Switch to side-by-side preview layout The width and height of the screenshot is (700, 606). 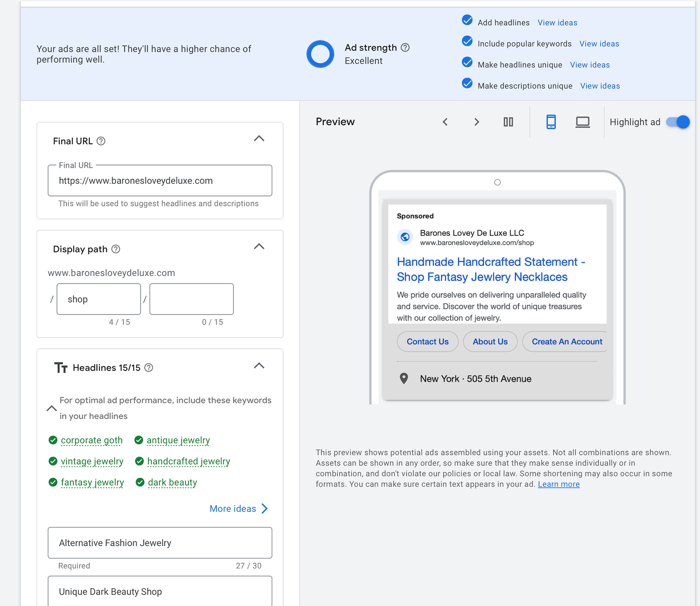click(x=508, y=122)
